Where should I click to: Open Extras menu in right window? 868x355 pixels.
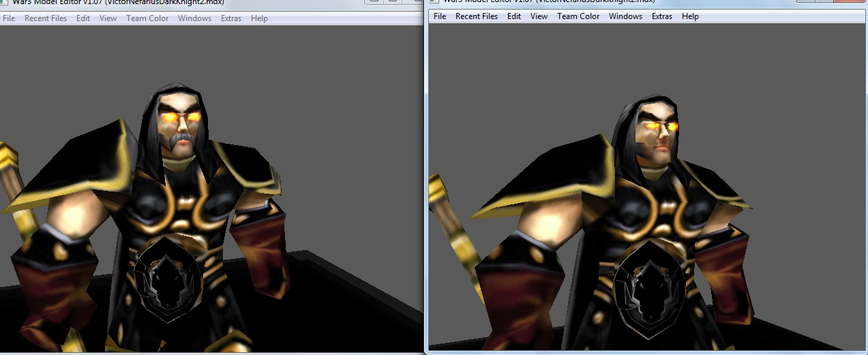tap(662, 16)
